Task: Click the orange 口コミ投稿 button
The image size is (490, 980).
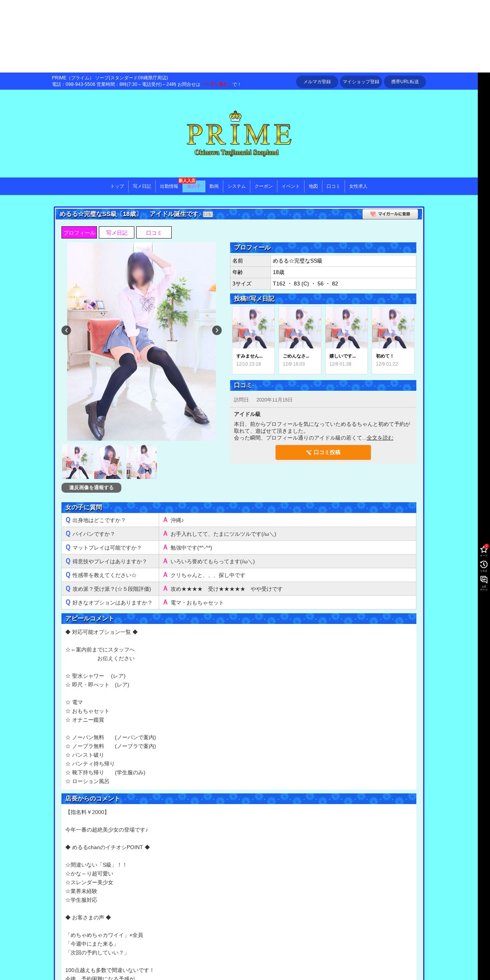Action: [x=323, y=452]
